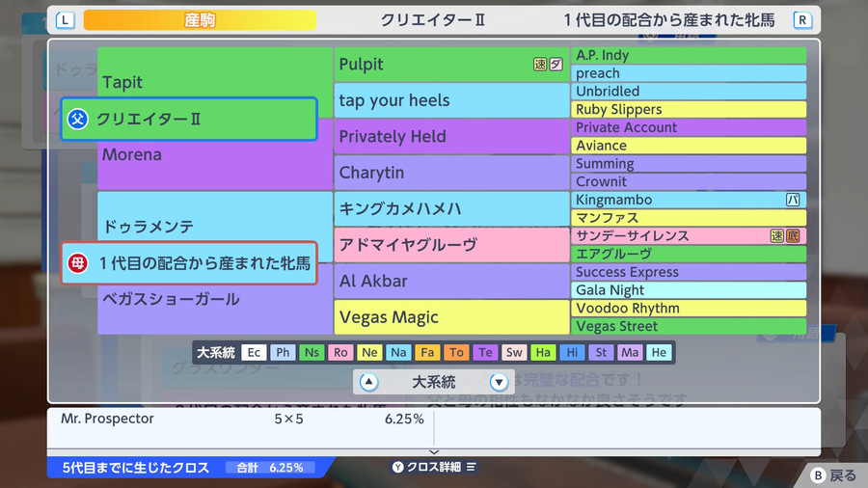Select Privately Held pedigree cell
868x488 pixels.
451,136
